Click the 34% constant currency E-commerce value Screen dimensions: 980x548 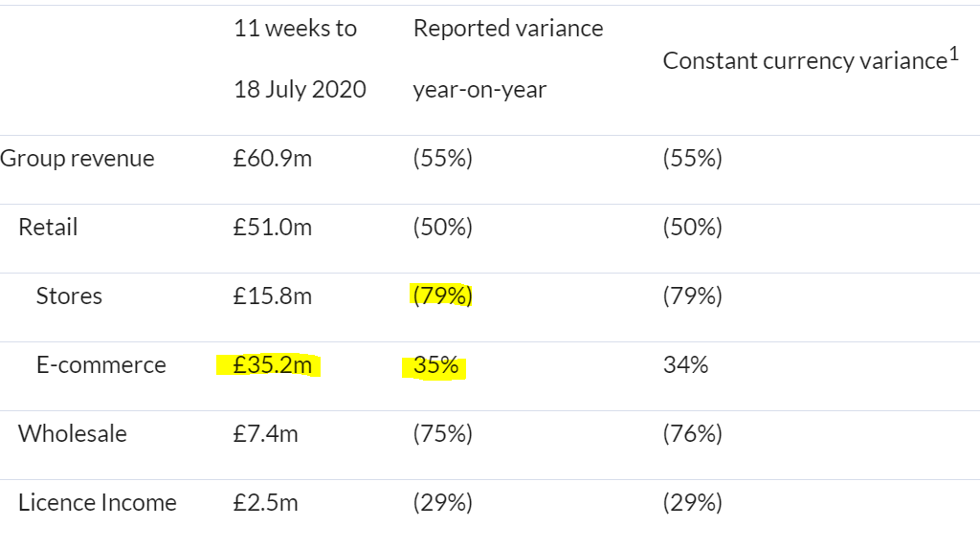tap(685, 365)
